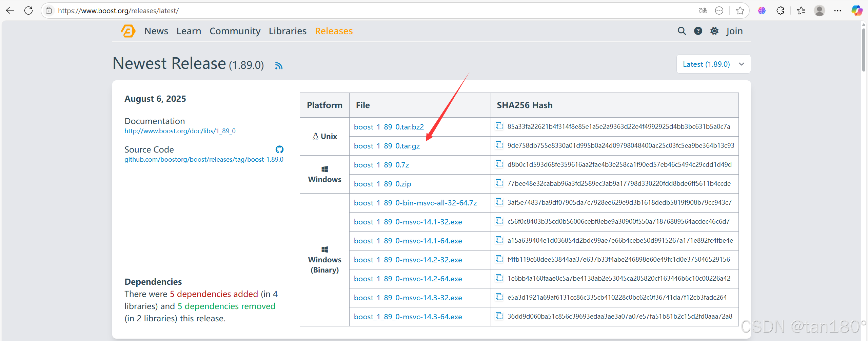
Task: Open GitHub icon beside Source Code
Action: (x=279, y=149)
